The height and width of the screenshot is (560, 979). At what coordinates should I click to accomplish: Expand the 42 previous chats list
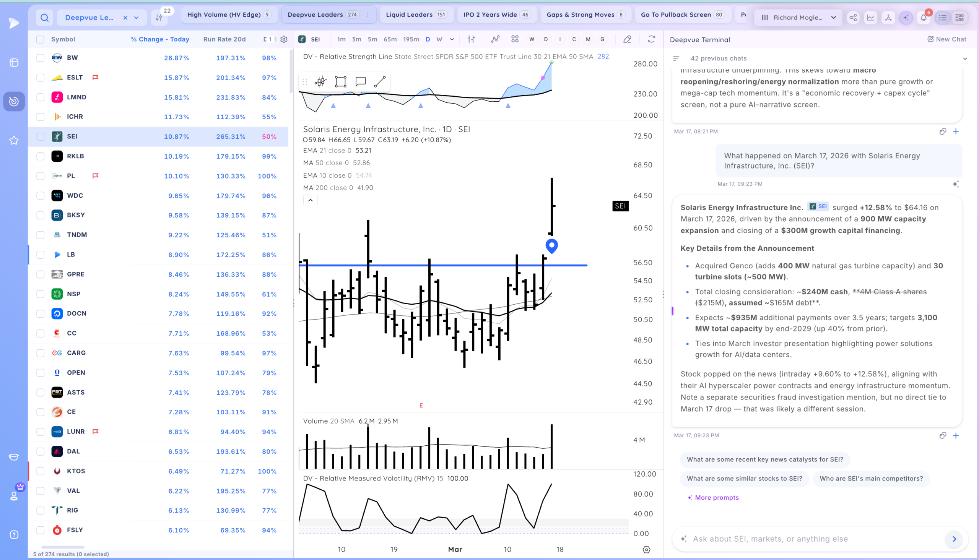click(965, 58)
